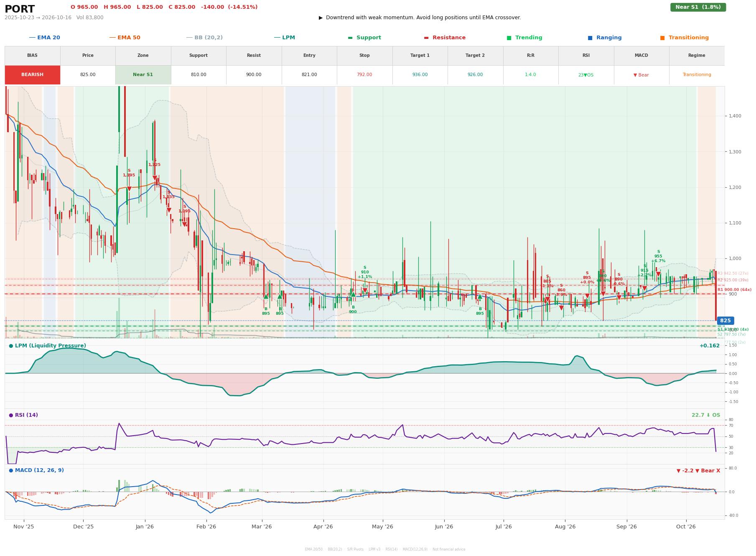Screen dimensions: 756x556
Task: Click the green Support legend marker
Action: (x=350, y=38)
